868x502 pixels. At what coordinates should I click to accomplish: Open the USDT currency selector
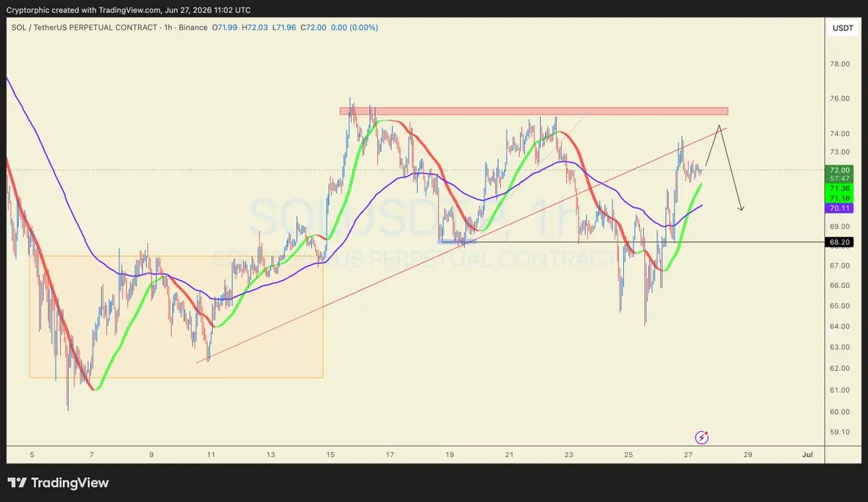[843, 27]
